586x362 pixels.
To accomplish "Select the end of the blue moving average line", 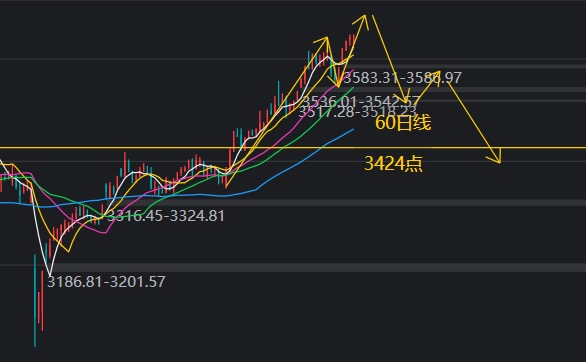I will coord(353,130).
